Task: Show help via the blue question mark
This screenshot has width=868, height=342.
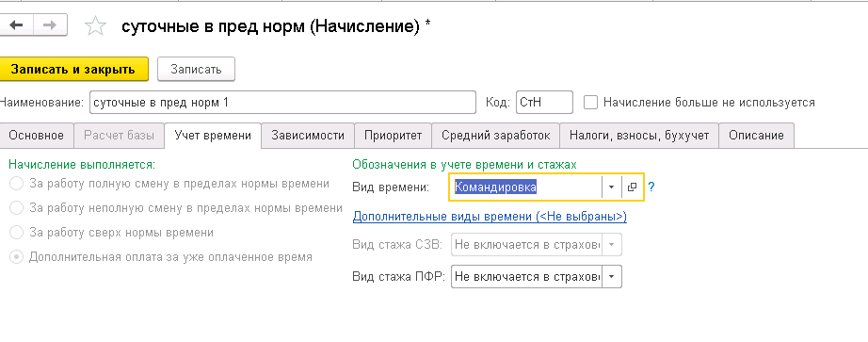Action: [651, 187]
